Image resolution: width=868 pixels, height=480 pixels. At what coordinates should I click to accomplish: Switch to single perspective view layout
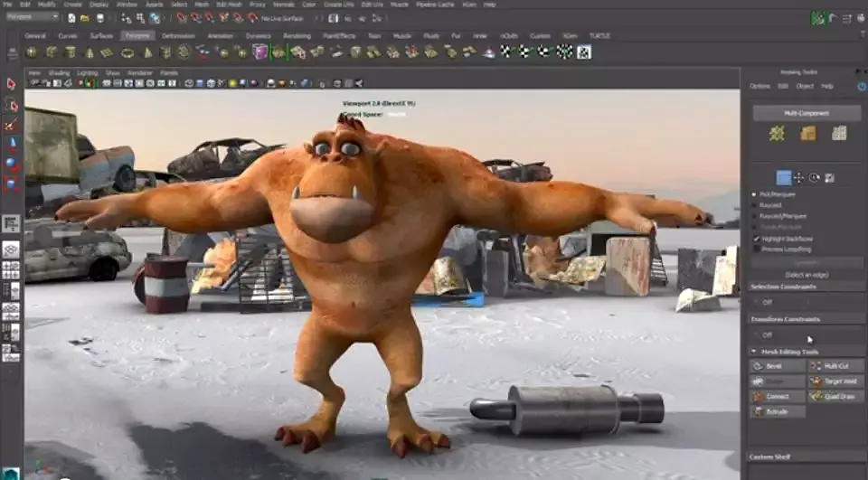(11, 250)
